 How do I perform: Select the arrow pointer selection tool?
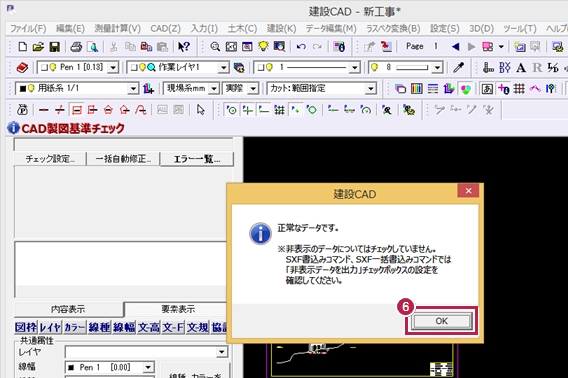point(200,110)
